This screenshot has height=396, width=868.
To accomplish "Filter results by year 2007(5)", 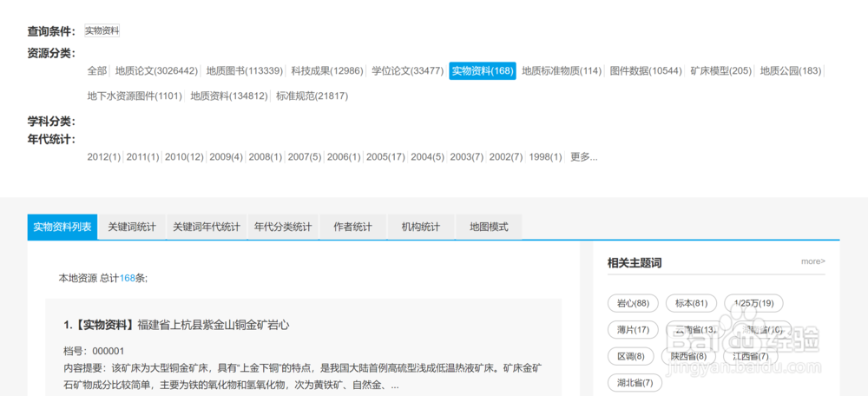I will click(x=305, y=156).
